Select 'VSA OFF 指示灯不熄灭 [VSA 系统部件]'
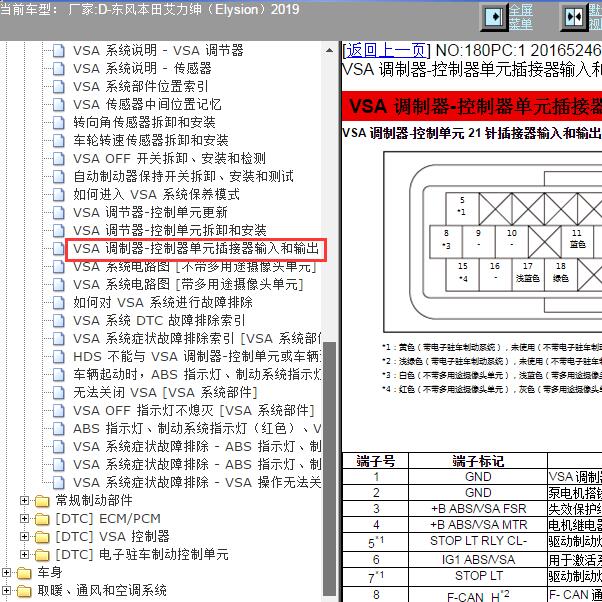This screenshot has height=602, width=602. tap(194, 411)
